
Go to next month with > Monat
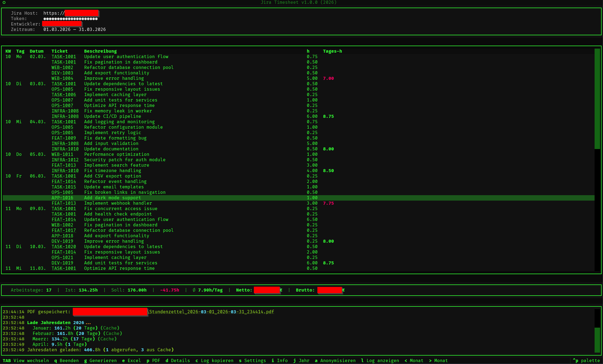(x=438, y=360)
